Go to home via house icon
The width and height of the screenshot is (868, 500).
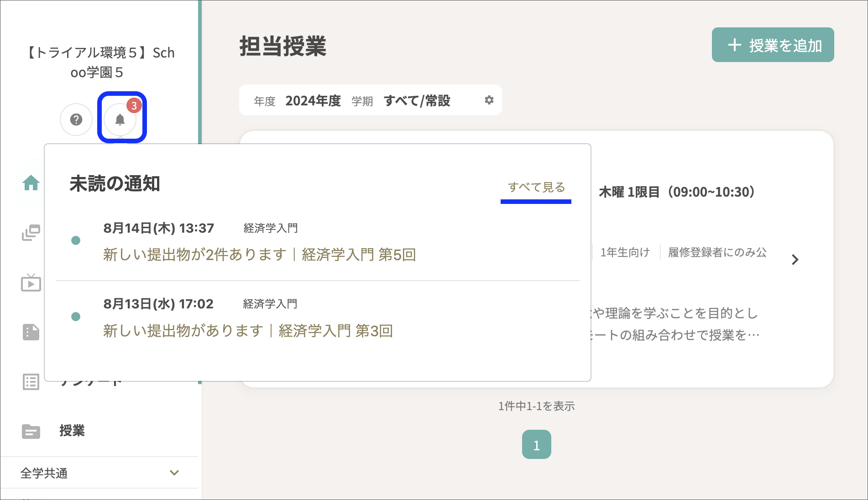(31, 183)
